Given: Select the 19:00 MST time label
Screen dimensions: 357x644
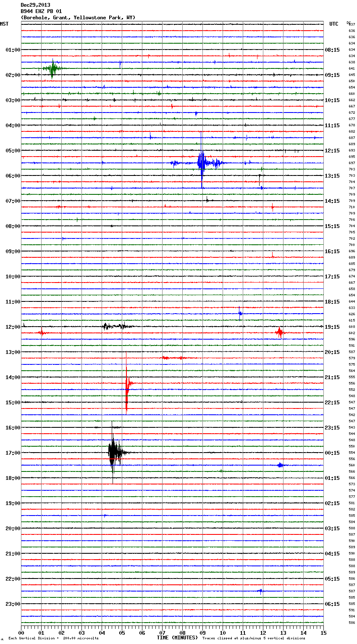Looking at the screenshot, I should point(13,503).
